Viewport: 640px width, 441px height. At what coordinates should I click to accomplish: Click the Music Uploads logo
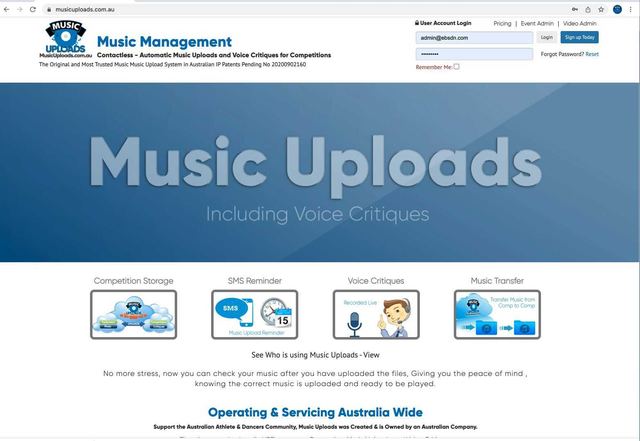point(66,39)
